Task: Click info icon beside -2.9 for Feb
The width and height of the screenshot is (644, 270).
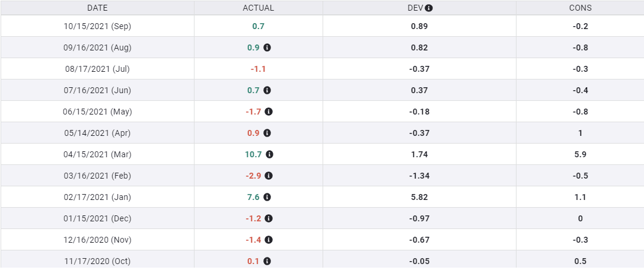Action: click(x=269, y=176)
